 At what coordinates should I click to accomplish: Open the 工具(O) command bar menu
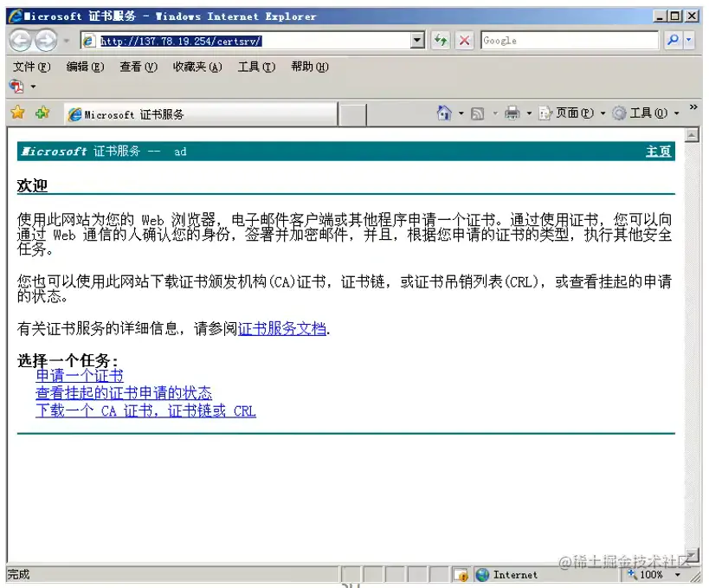(x=646, y=113)
